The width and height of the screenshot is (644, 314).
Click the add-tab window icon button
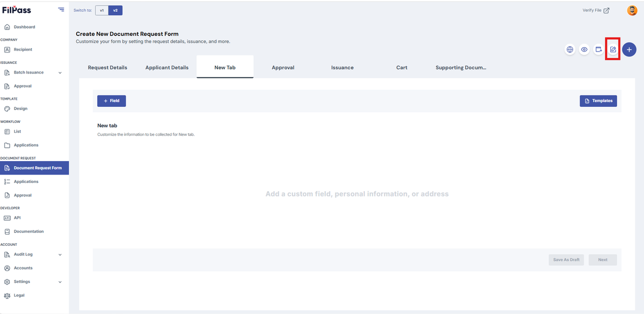599,49
